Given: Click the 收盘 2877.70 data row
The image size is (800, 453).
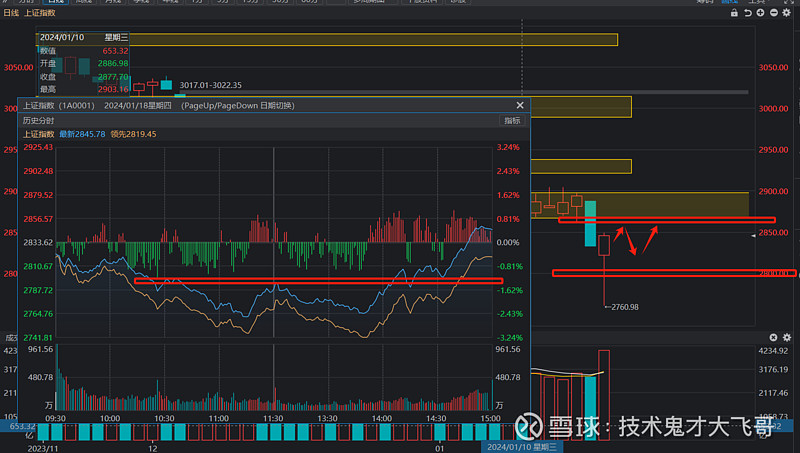Looking at the screenshot, I should pos(84,77).
